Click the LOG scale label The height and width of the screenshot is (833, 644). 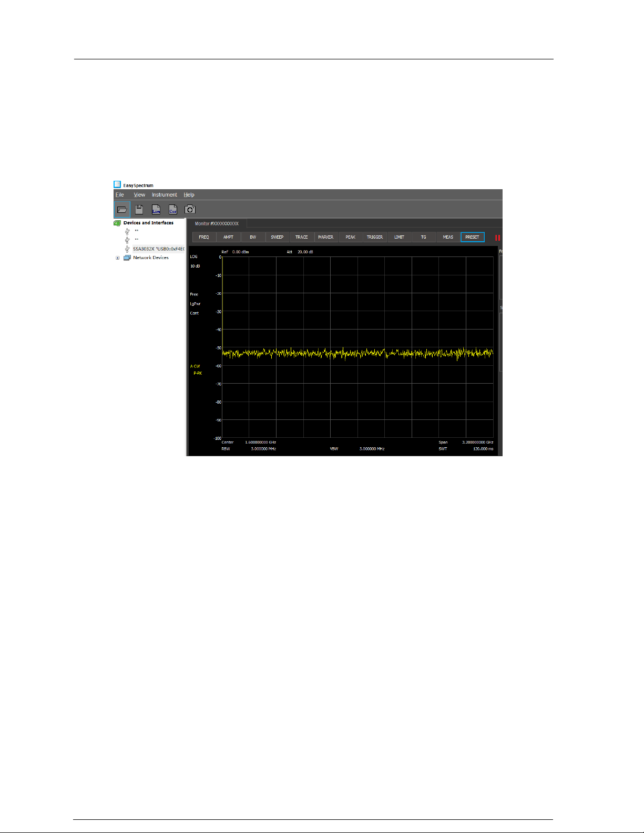coord(194,256)
